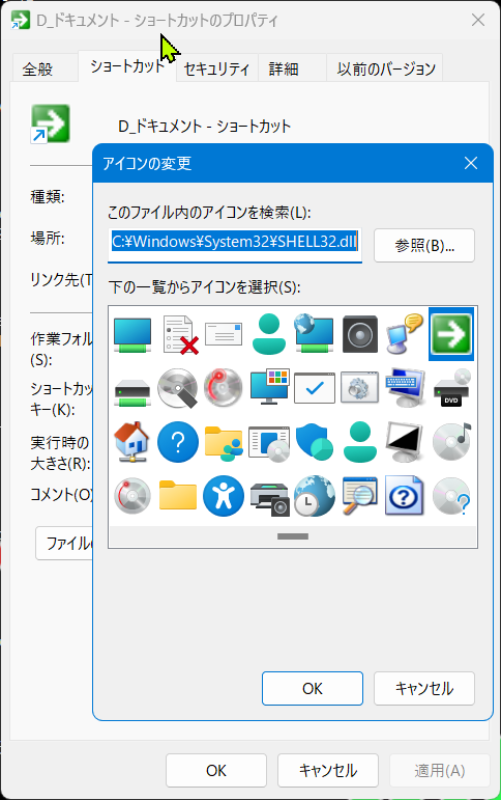501x800 pixels.
Task: Confirm icon change with OK button
Action: tap(312, 688)
